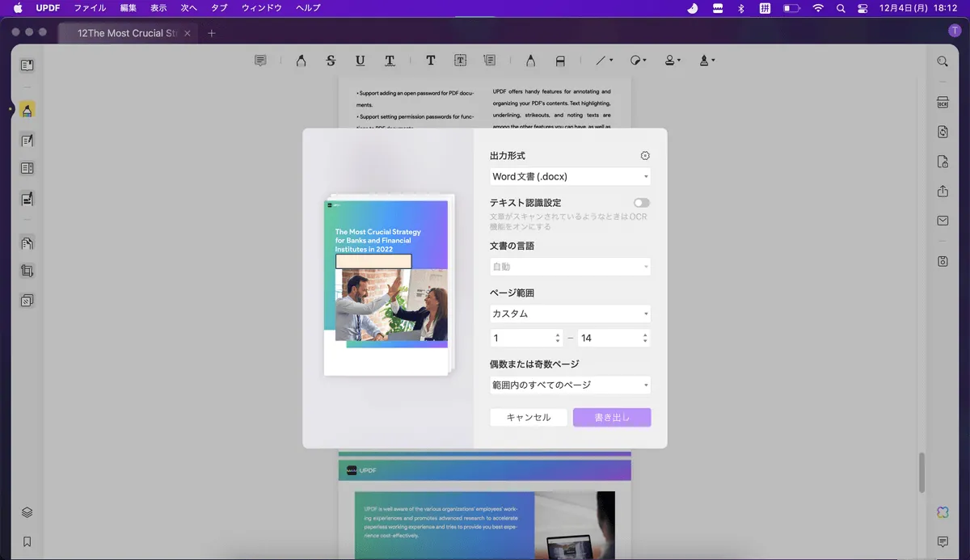The width and height of the screenshot is (970, 560).
Task: Open Organize Pages tool in left sidebar
Action: [27, 243]
